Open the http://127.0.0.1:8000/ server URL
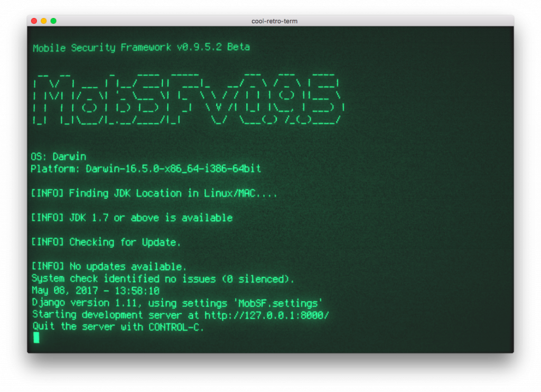Viewport: 541px width, 392px height. [x=267, y=315]
